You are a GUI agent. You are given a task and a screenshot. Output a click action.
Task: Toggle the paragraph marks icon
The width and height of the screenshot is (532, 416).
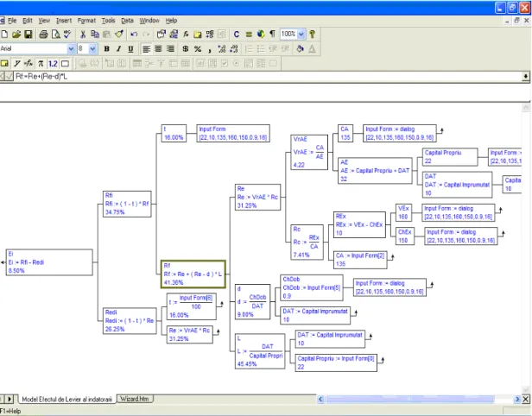(272, 34)
